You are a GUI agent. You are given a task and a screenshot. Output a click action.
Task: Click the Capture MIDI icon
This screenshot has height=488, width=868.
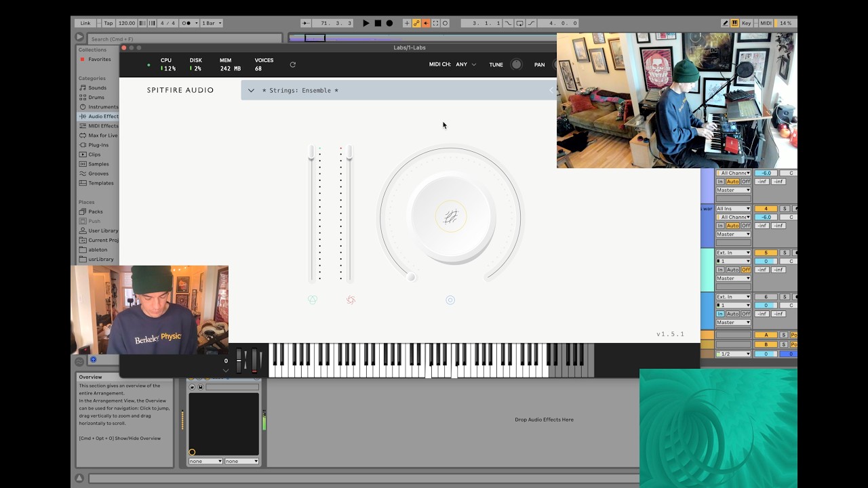(435, 23)
